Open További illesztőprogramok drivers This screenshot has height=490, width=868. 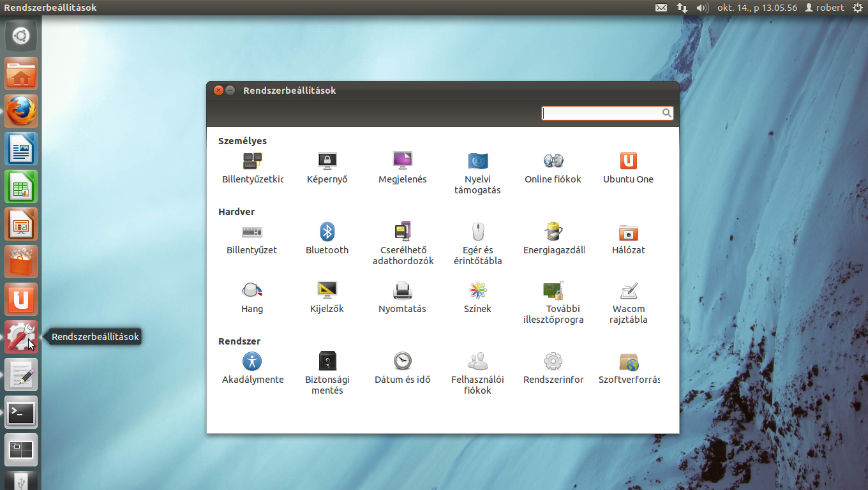[x=553, y=302]
